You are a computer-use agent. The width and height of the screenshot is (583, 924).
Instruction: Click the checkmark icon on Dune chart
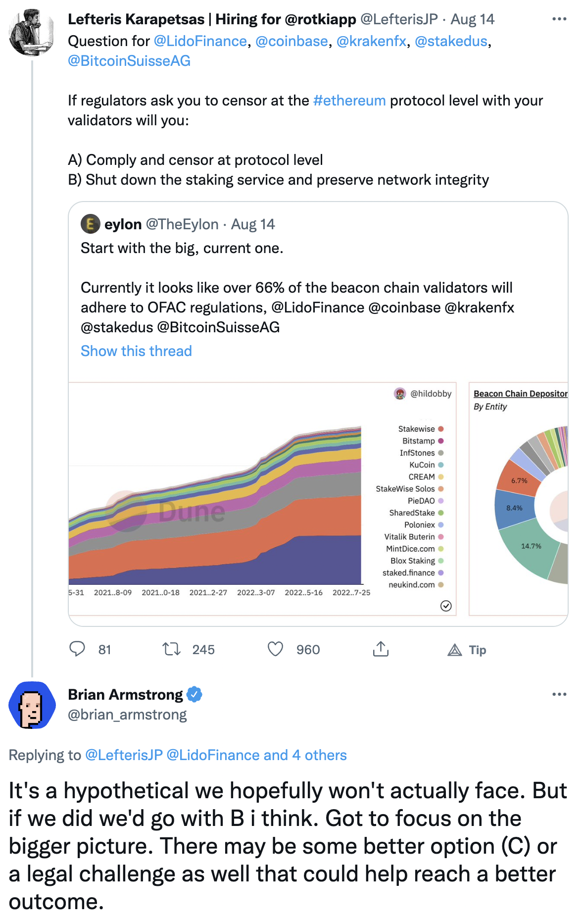coord(446,606)
